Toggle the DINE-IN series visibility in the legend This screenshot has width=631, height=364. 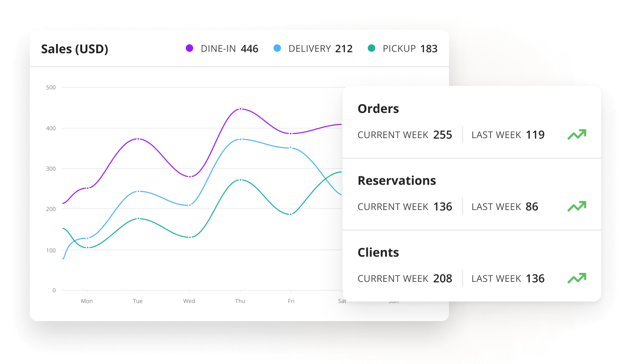pos(222,48)
